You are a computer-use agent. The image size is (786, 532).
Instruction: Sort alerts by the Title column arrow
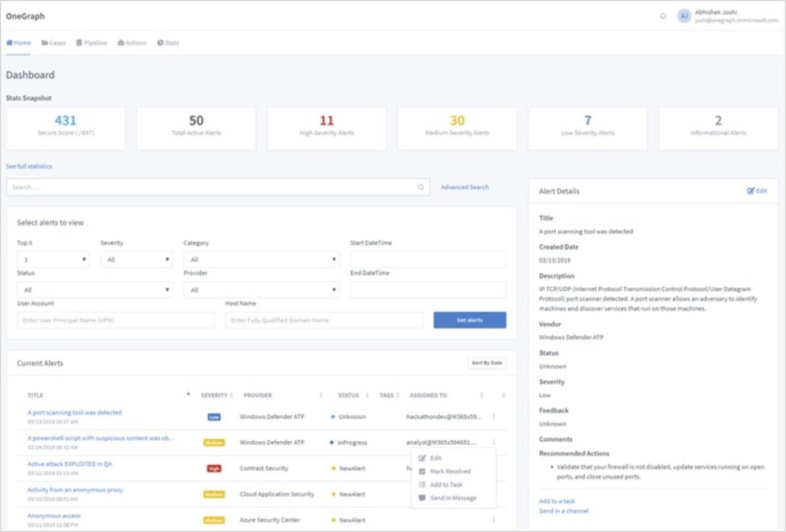pyautogui.click(x=188, y=394)
